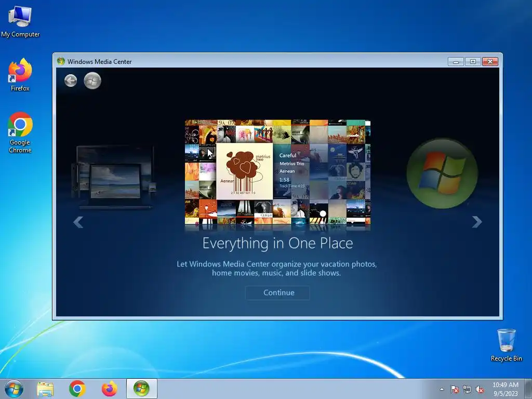Click the Windows Media Center title bar icon

coord(61,61)
